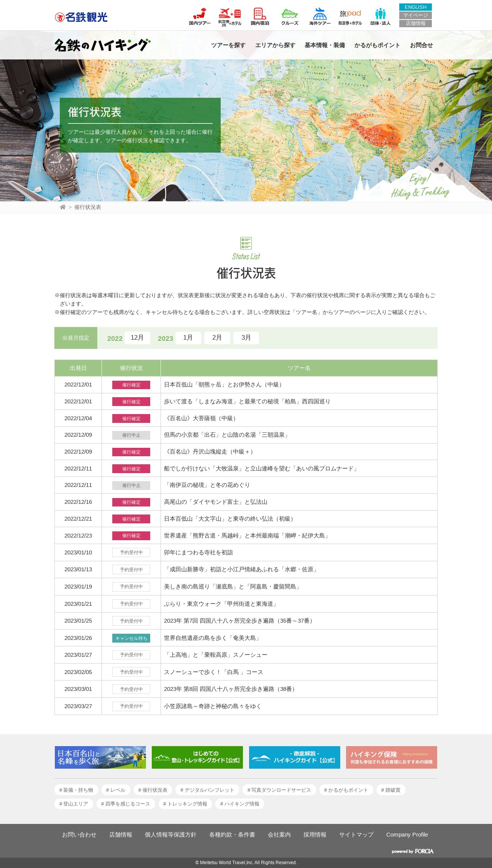
Task: Open tour 「上高地」と「乗鞍高原」スノーシュー
Action: 216,655
